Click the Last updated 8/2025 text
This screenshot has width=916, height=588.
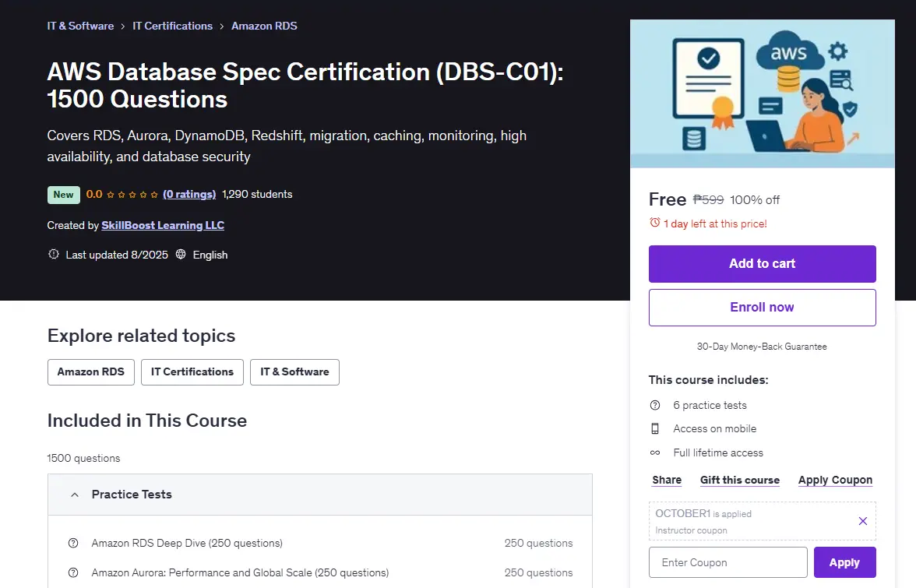click(117, 255)
